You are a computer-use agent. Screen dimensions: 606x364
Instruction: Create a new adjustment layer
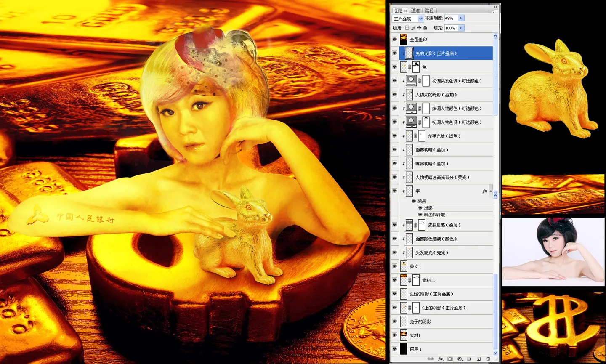460,359
